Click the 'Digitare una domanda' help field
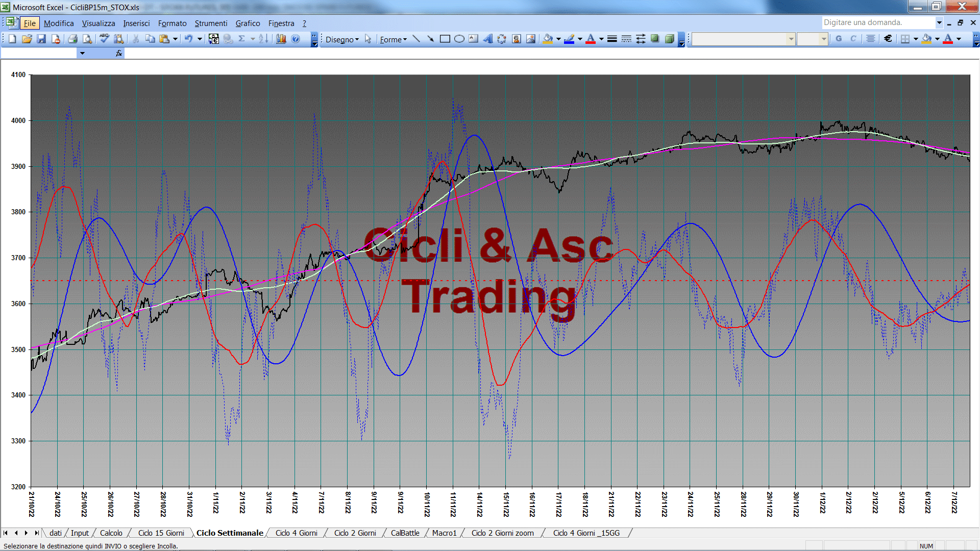 pos(878,22)
